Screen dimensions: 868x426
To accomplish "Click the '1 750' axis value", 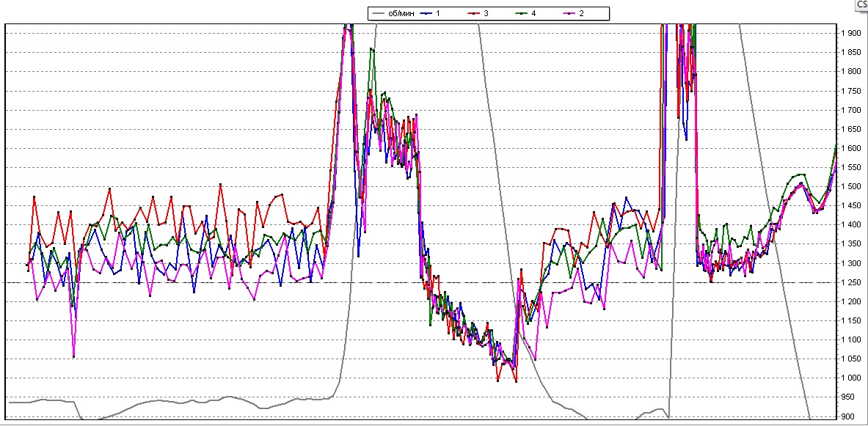I will 850,91.
